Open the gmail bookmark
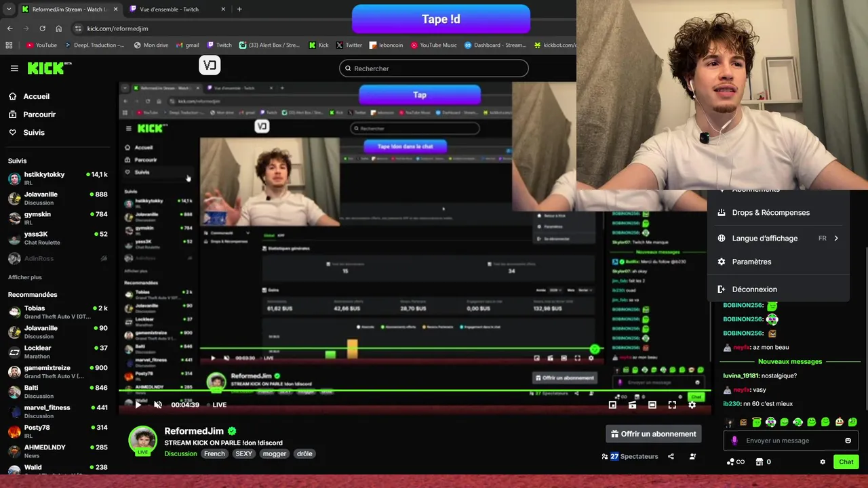 click(x=187, y=45)
